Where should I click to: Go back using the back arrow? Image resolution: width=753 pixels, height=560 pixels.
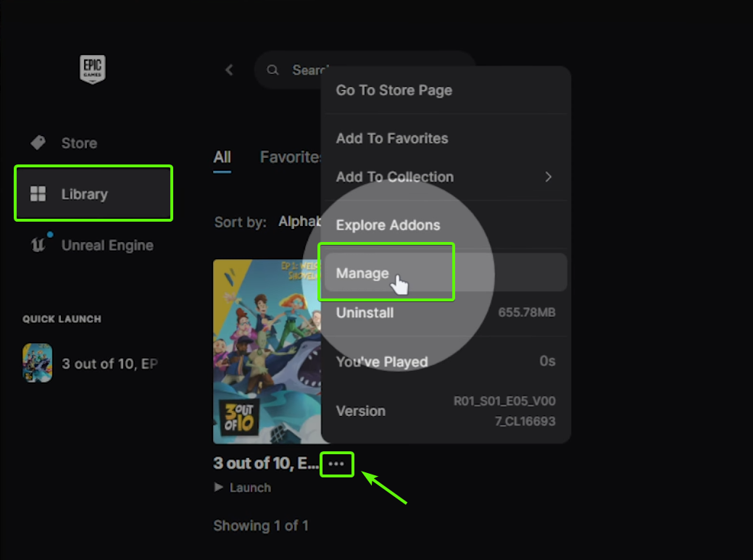230,70
